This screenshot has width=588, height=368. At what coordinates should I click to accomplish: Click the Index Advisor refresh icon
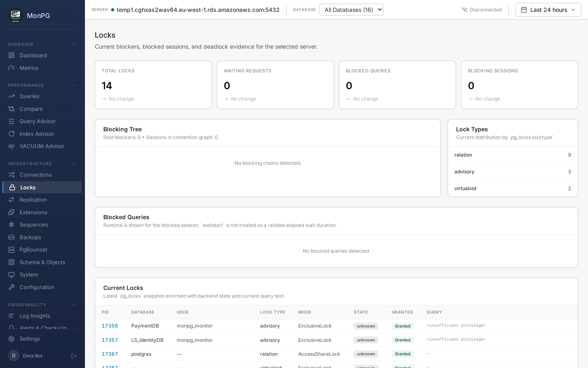pos(11,134)
